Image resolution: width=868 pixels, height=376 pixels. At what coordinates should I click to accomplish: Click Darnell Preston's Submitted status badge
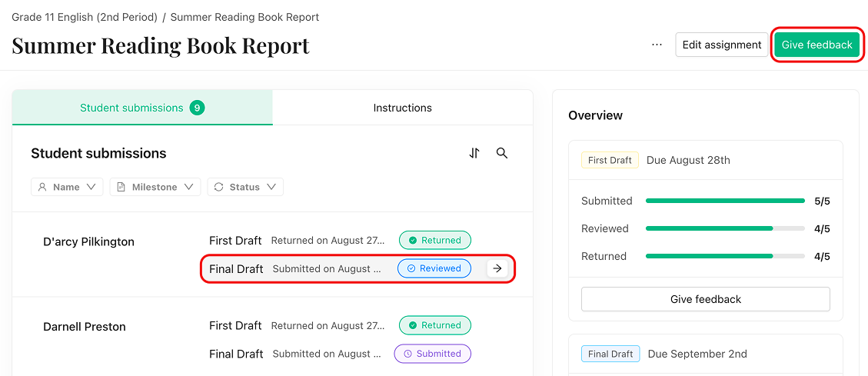point(433,353)
